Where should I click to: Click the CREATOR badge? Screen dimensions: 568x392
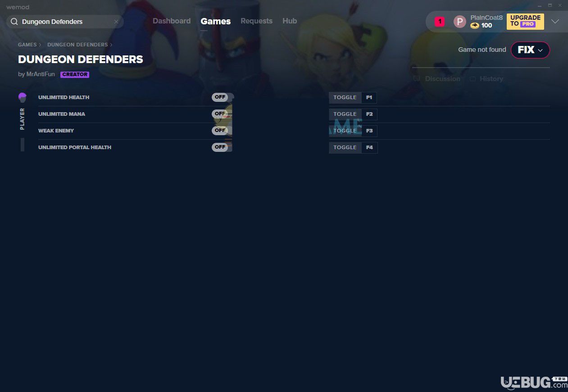75,75
